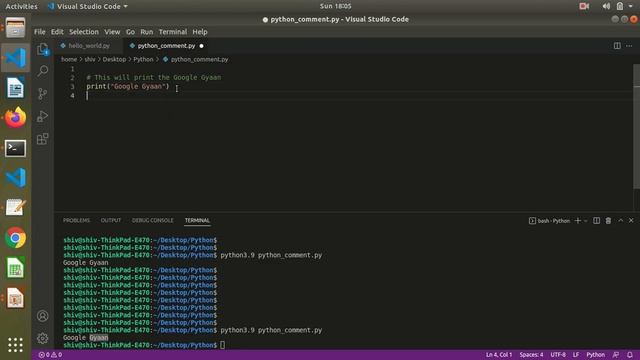Screen dimensions: 640x360
Task: Click the 'shiv' breadcrumb segment
Action: pyautogui.click(x=90, y=60)
